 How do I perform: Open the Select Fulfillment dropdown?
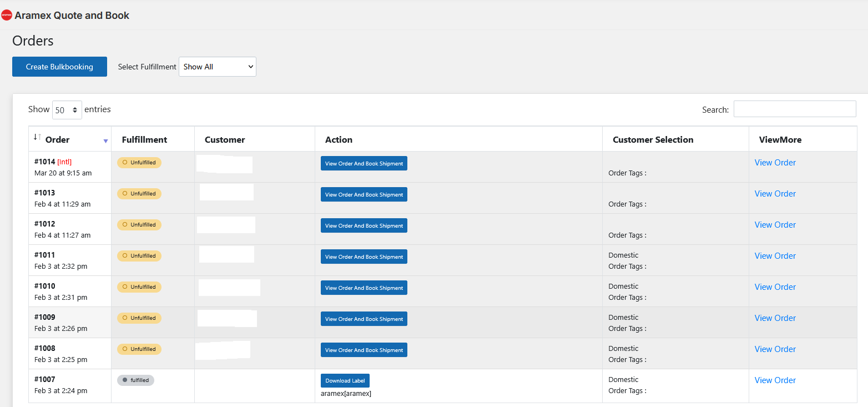tap(218, 67)
